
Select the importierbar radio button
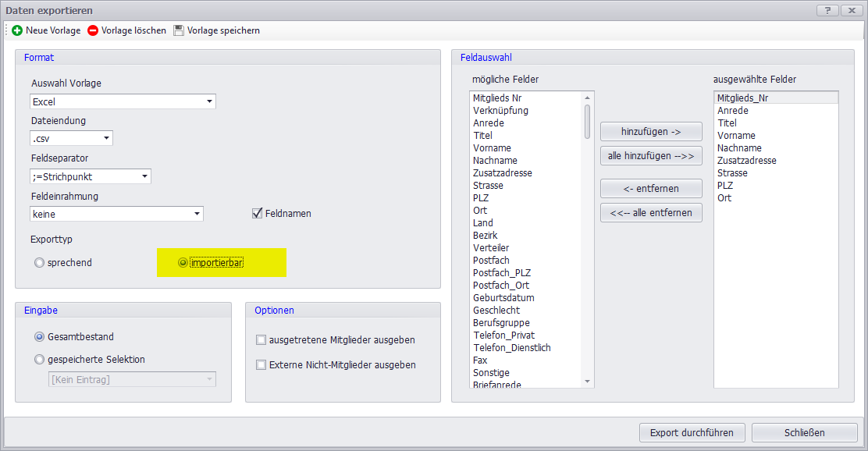183,263
